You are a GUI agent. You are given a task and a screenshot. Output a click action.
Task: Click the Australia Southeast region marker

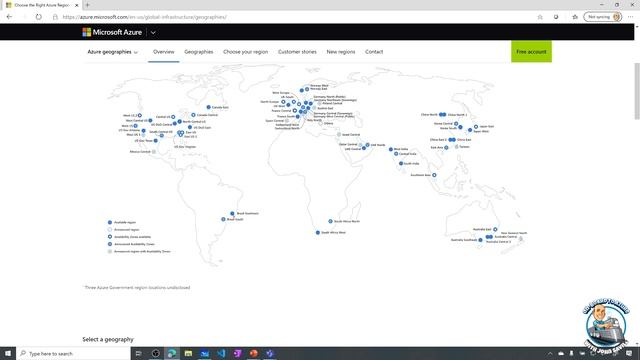coord(480,240)
